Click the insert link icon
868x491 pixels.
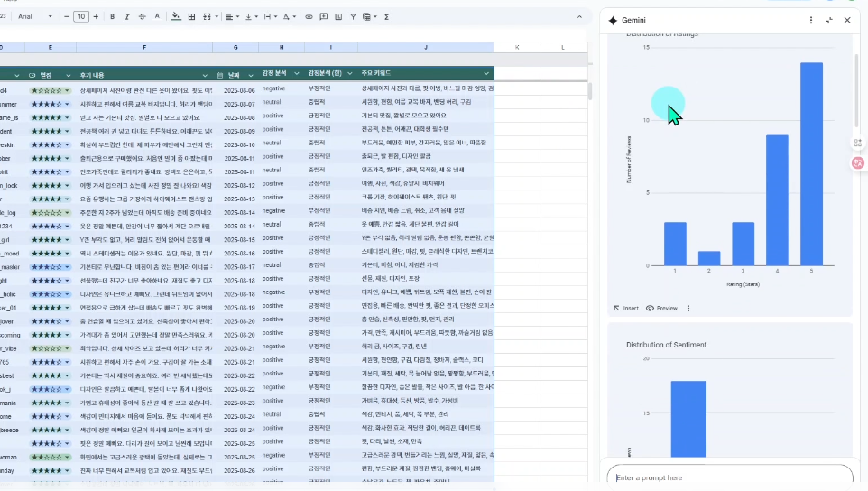pos(309,16)
